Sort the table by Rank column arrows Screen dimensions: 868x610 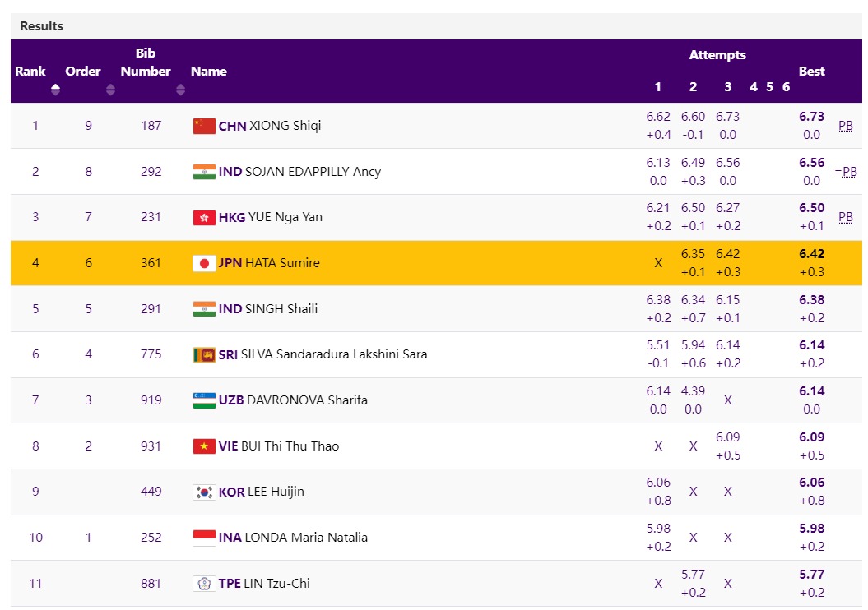(55, 90)
